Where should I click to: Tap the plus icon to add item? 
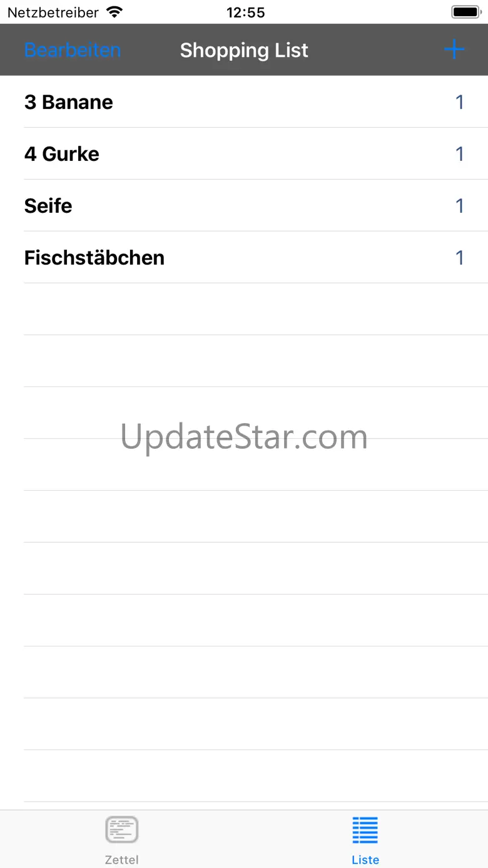click(454, 49)
